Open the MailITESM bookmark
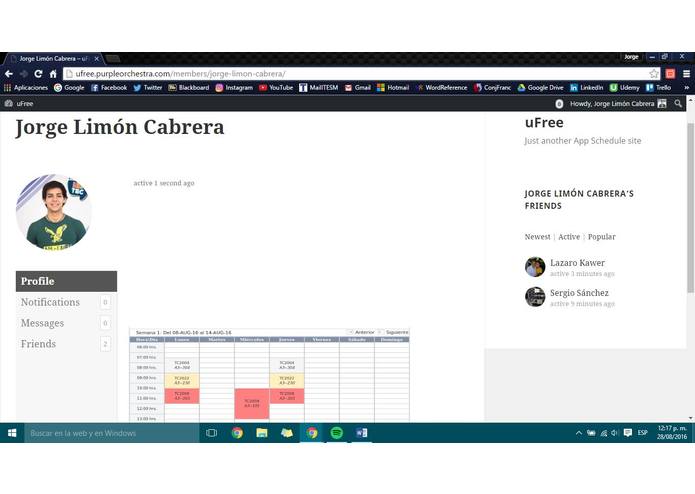 (319, 88)
